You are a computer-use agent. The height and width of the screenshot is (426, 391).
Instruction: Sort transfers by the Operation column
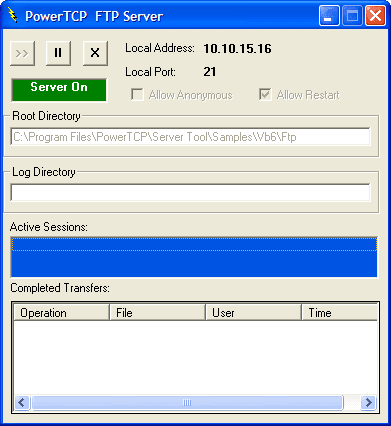pos(62,313)
